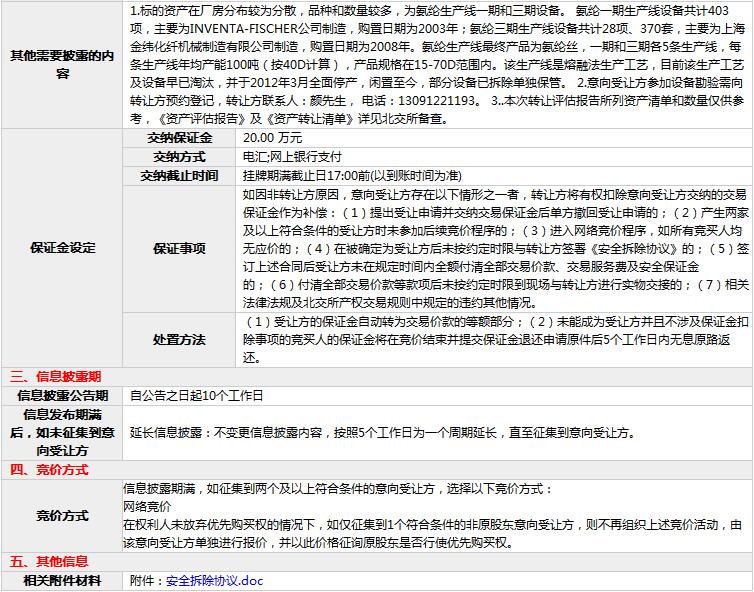The height and width of the screenshot is (592, 754).
Task: Click the 五、其他信息 section heading
Action: 49,561
